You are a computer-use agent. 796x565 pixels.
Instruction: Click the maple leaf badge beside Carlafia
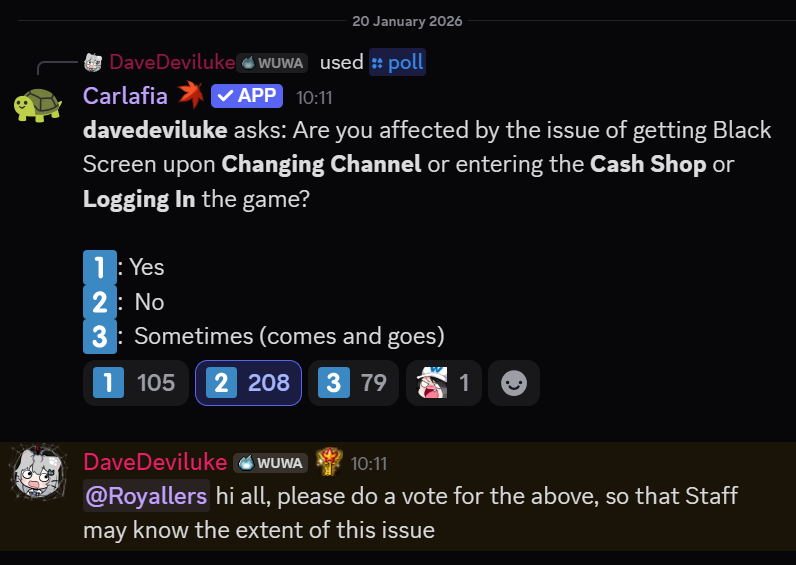[x=190, y=96]
